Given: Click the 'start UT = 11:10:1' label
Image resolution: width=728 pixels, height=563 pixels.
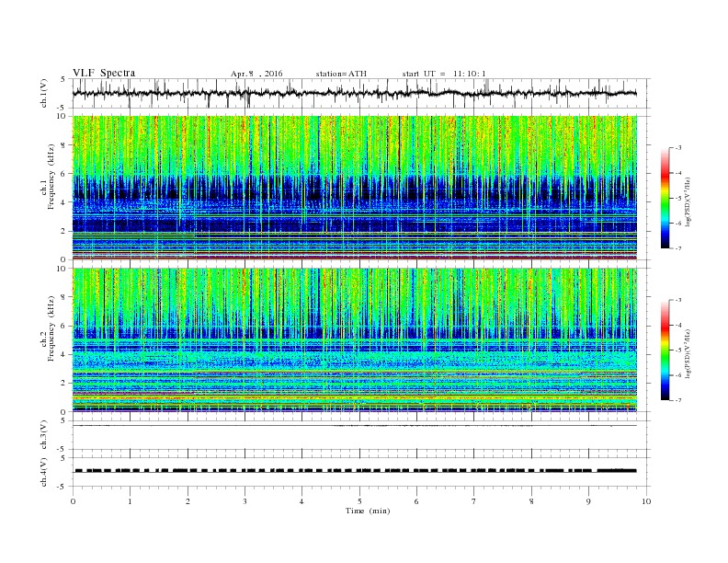Looking at the screenshot, I should [x=444, y=74].
